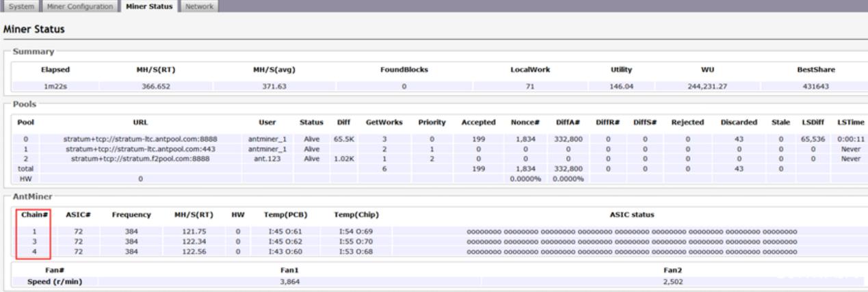Screen dimensions: 868x292
Task: Open the Network tab
Action: coord(199,6)
